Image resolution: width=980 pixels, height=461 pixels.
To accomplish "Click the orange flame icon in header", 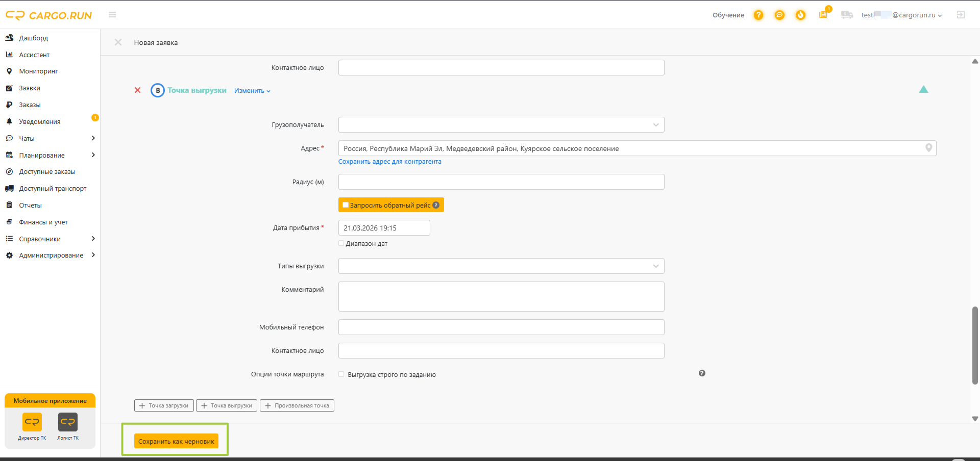I will tap(800, 15).
